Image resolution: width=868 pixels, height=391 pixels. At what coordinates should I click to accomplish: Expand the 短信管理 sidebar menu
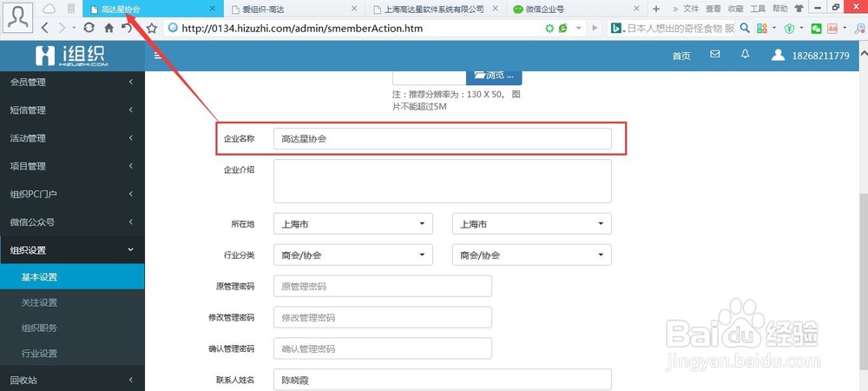tap(72, 109)
